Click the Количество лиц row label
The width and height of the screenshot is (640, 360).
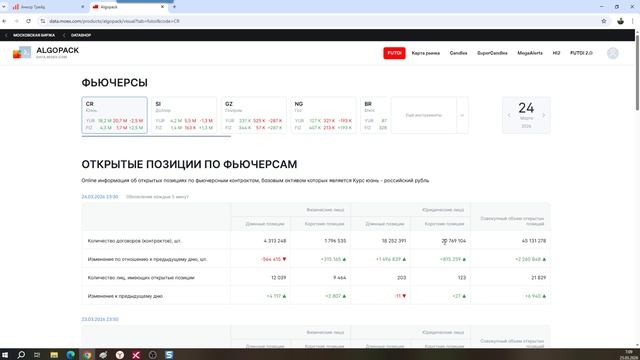click(x=141, y=278)
